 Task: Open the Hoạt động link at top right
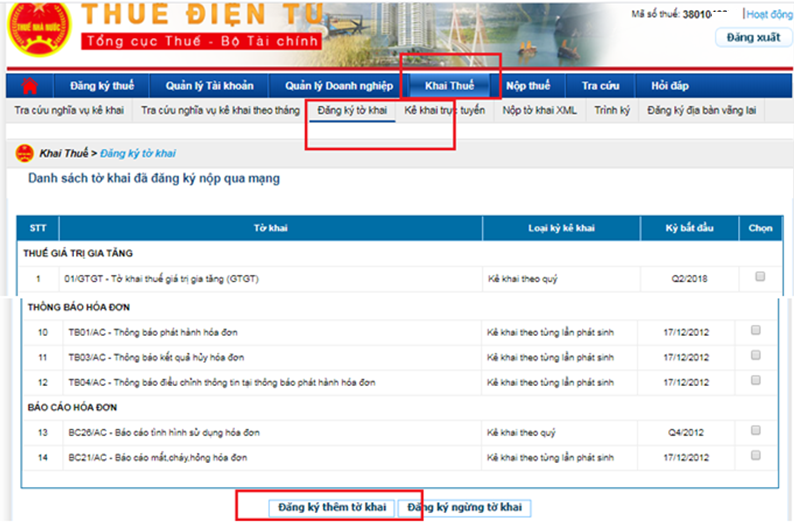point(769,15)
